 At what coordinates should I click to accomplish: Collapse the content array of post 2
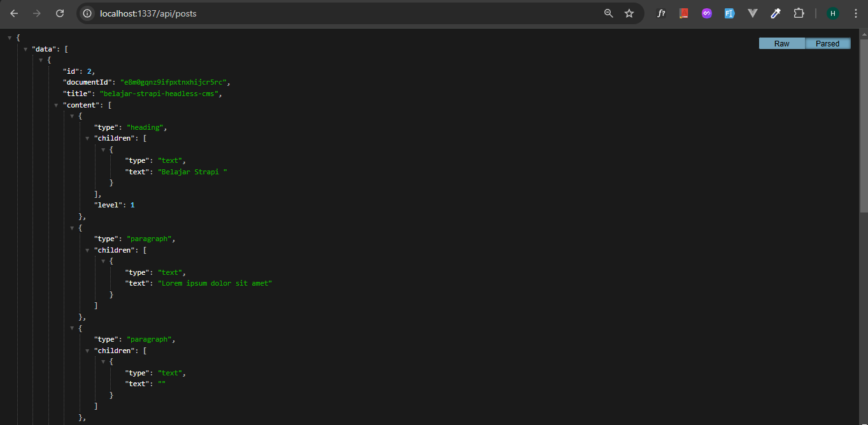click(56, 104)
